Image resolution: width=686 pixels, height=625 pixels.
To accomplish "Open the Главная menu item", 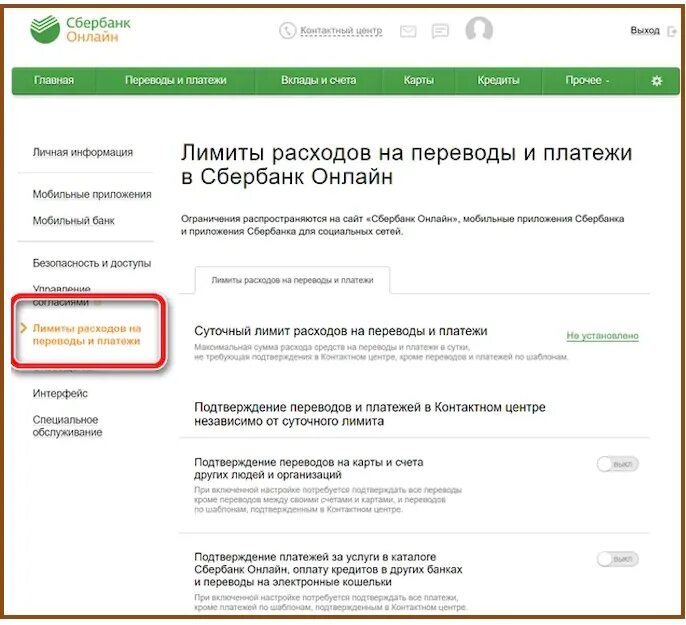I will coord(54,80).
